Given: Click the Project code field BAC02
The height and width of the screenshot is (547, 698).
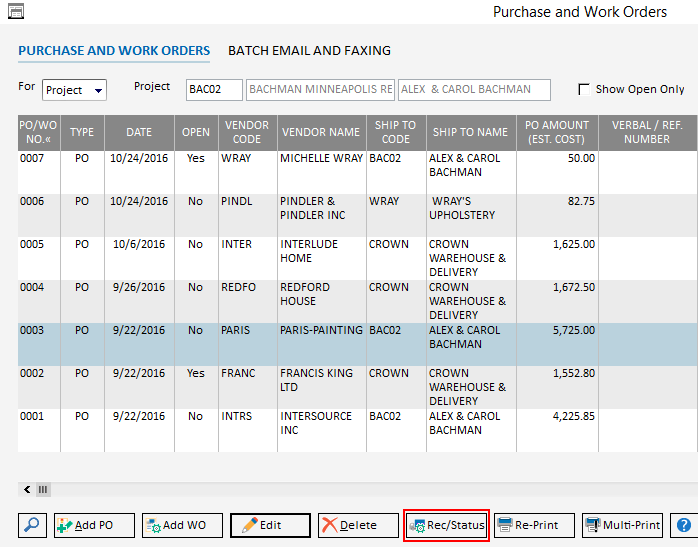Looking at the screenshot, I should 214,90.
